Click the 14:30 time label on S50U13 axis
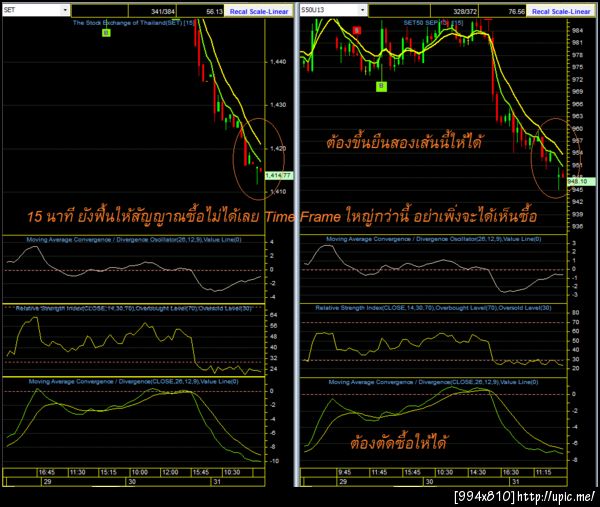600x507 pixels. coord(478,472)
